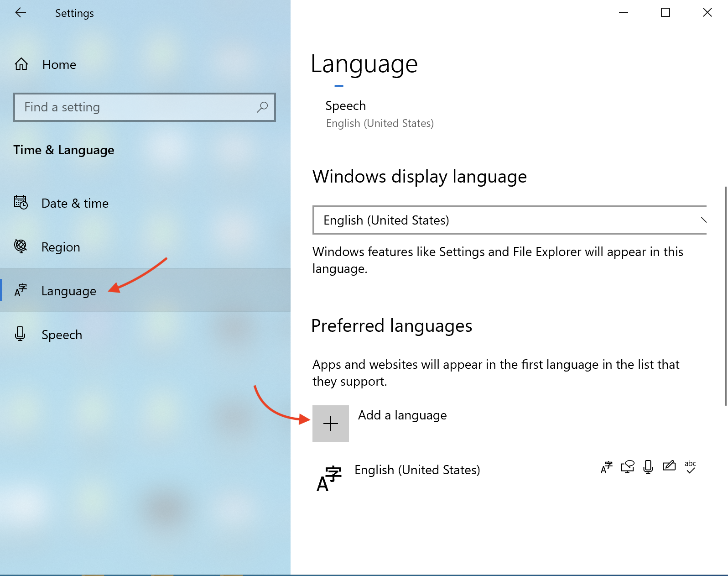Screen dimensions: 728x576
Task: Select Date & time sidebar item
Action: [x=145, y=203]
